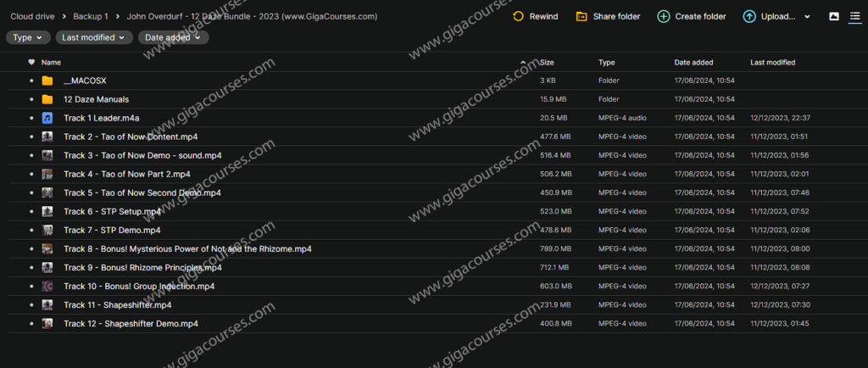This screenshot has width=868, height=368.
Task: Open the Type filter dropdown
Action: [x=27, y=37]
